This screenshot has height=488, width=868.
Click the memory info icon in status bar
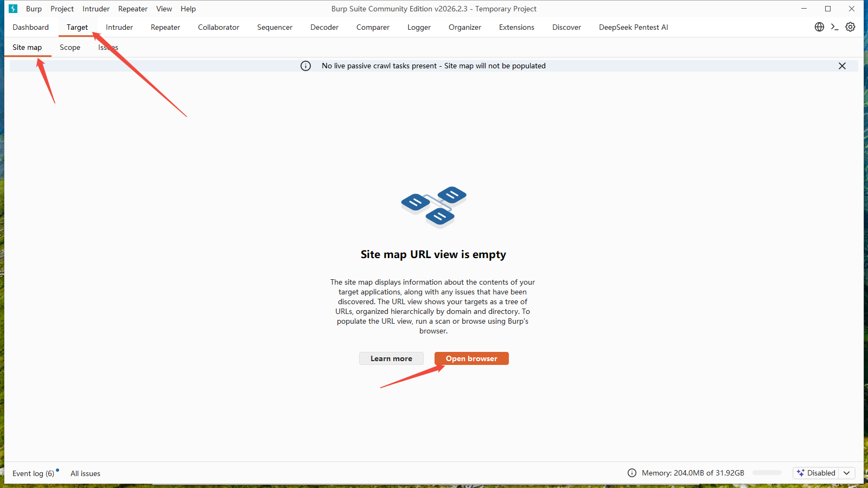click(x=632, y=473)
